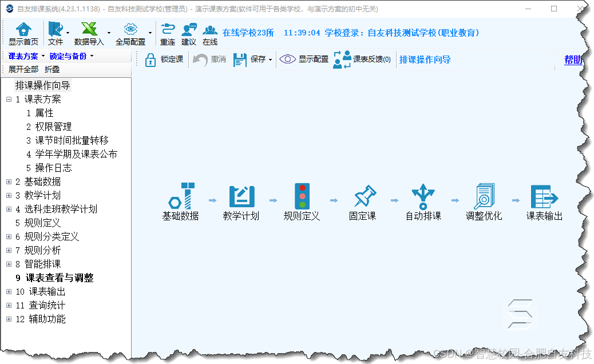Click the 学校登录 school name text
This screenshot has height=364, width=594.
(402, 33)
